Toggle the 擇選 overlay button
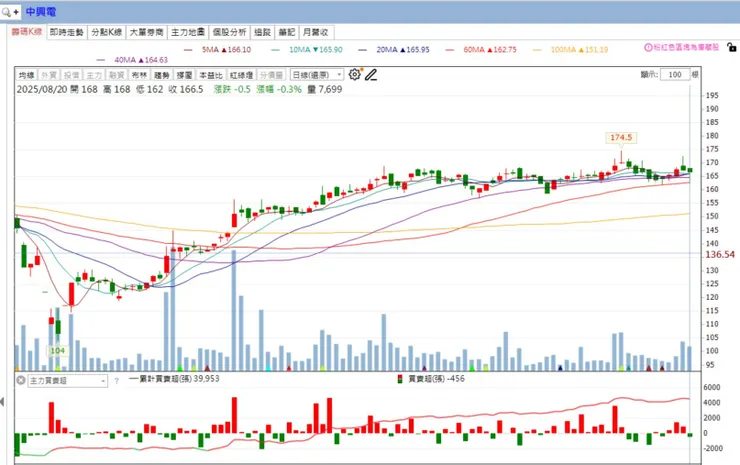Screen dimensions: 740x465 pos(185,75)
